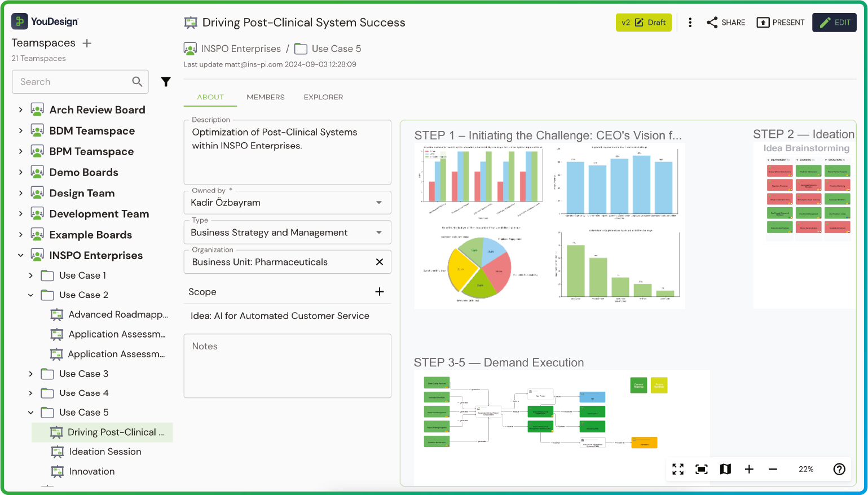Enter fullscreen mode on the canvas
Viewport: 868px width, 495px height.
[678, 469]
